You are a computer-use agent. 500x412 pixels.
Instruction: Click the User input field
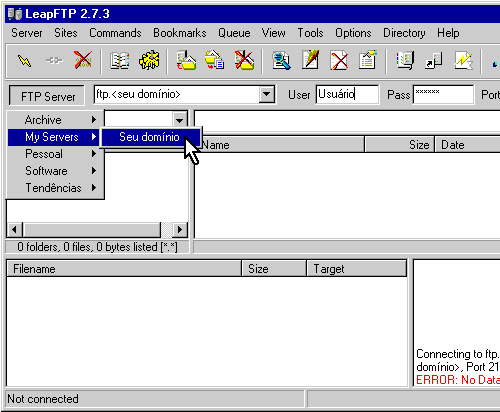pyautogui.click(x=347, y=94)
